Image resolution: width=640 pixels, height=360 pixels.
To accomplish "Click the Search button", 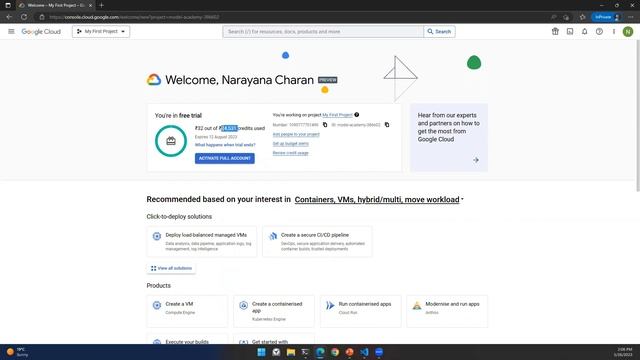I will point(439,31).
